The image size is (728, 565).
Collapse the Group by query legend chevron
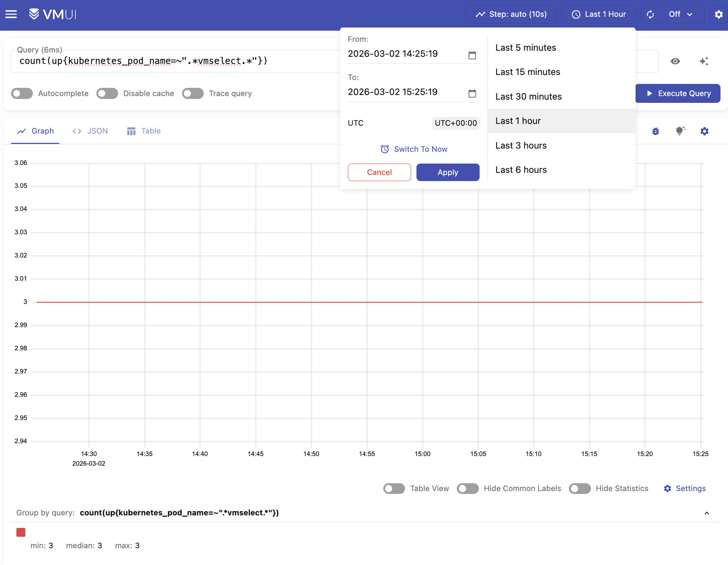click(x=706, y=513)
